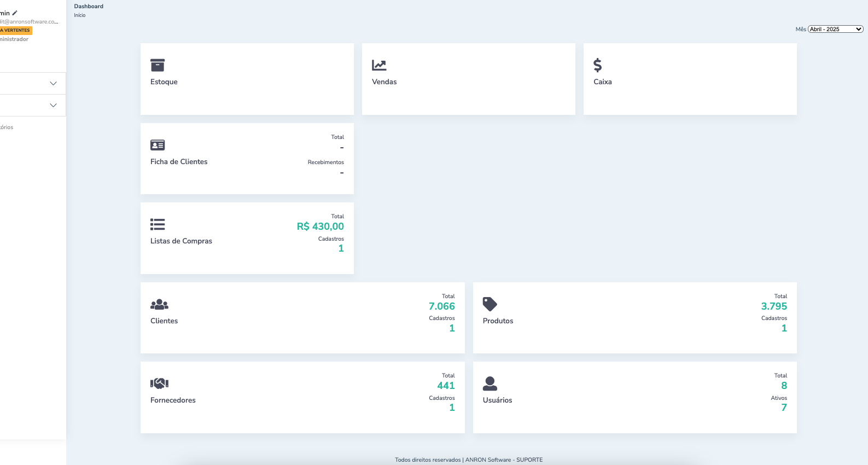The width and height of the screenshot is (868, 465).
Task: Click the R$ 430,00 total value
Action: coord(320,226)
